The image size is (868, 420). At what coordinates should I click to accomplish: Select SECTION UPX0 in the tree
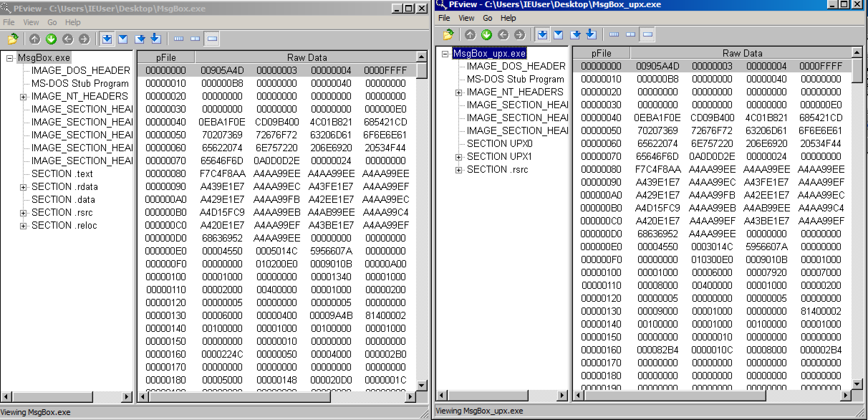[x=499, y=144]
